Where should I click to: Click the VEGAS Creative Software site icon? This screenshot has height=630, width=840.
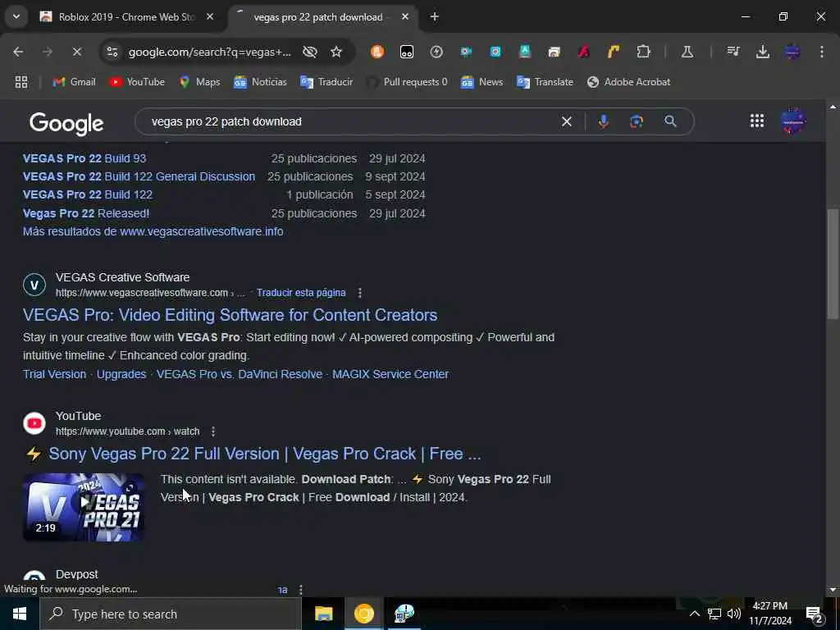coord(34,285)
